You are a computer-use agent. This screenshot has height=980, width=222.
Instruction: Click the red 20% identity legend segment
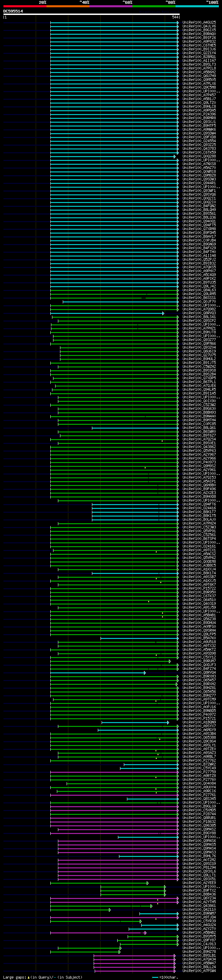pos(25,6)
